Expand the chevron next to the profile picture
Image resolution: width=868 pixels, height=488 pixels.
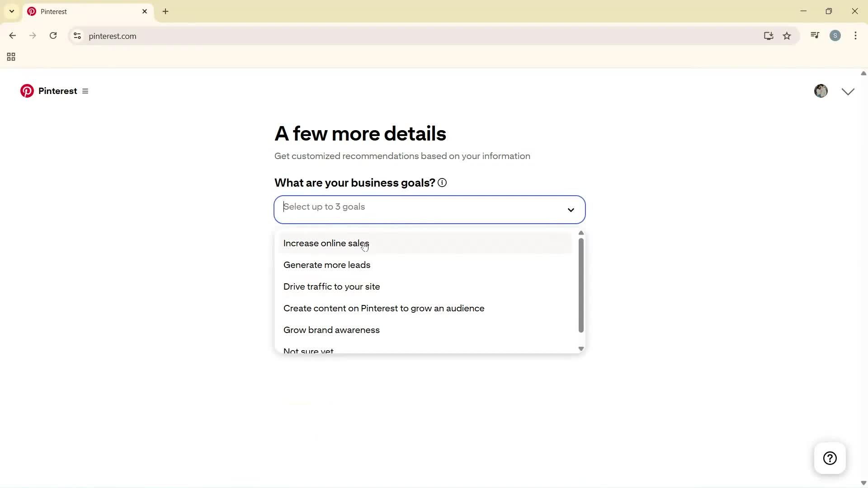848,91
